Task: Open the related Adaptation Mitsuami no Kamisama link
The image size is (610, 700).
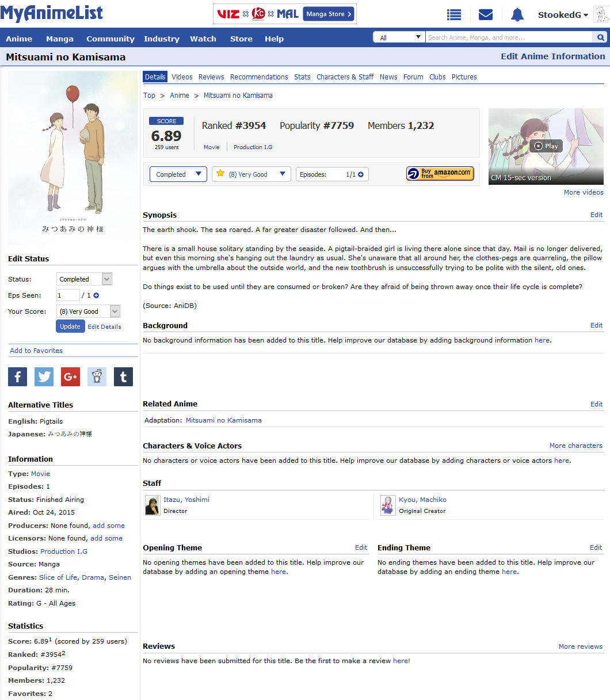Action: coord(224,420)
